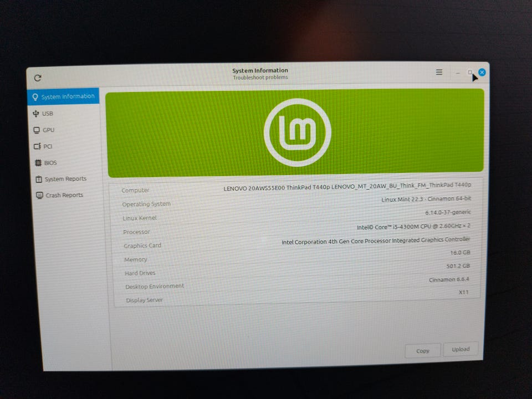Click the Upload button

461,349
